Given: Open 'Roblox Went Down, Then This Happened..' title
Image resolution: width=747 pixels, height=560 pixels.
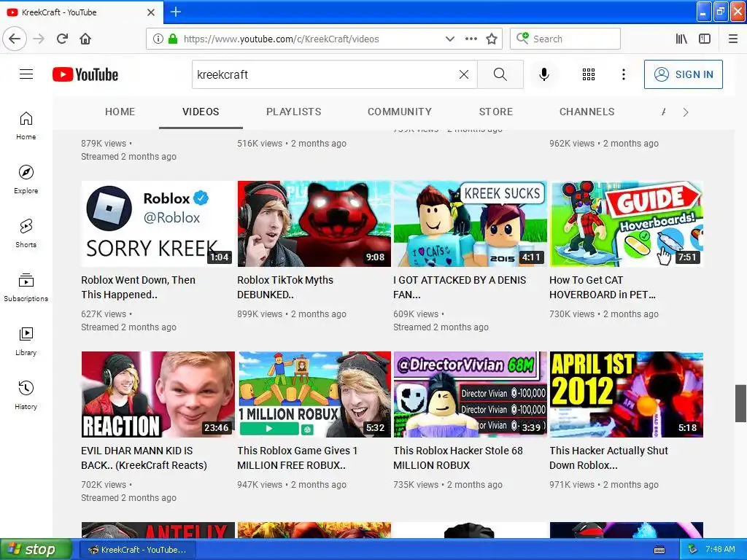Looking at the screenshot, I should (138, 287).
